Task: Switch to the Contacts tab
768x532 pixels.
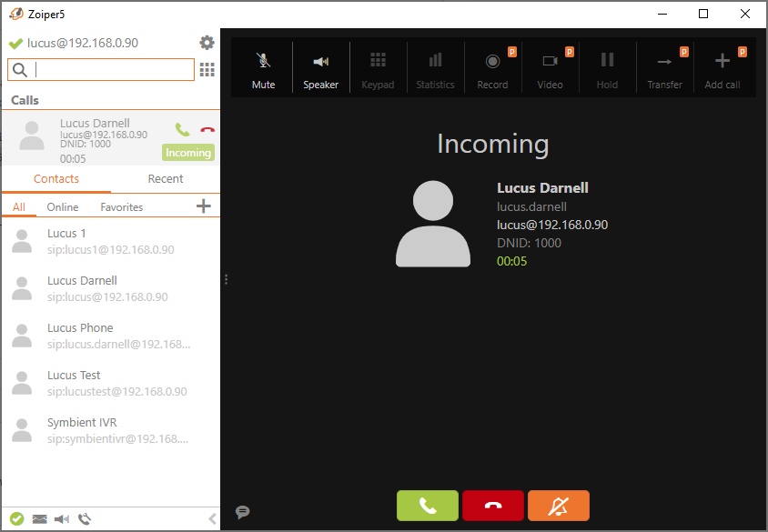Action: coord(56,179)
